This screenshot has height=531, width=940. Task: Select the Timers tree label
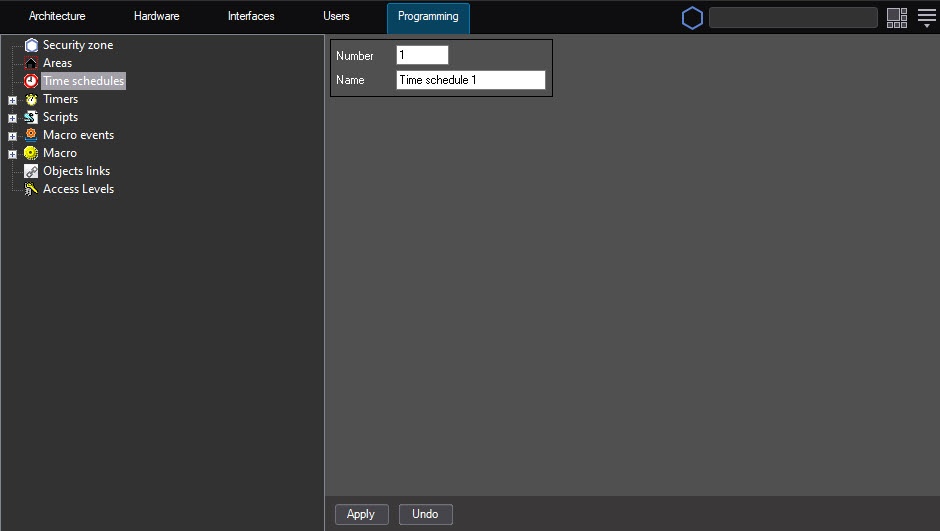point(61,99)
